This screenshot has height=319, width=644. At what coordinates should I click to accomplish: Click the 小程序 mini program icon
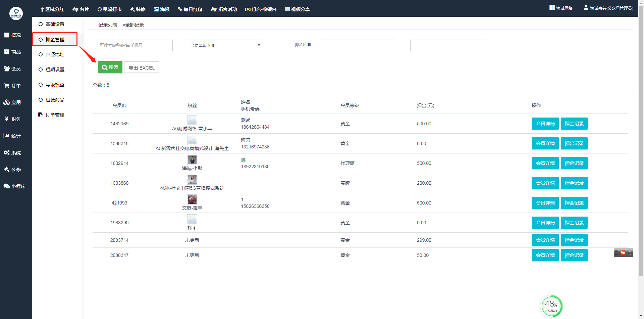pos(7,186)
